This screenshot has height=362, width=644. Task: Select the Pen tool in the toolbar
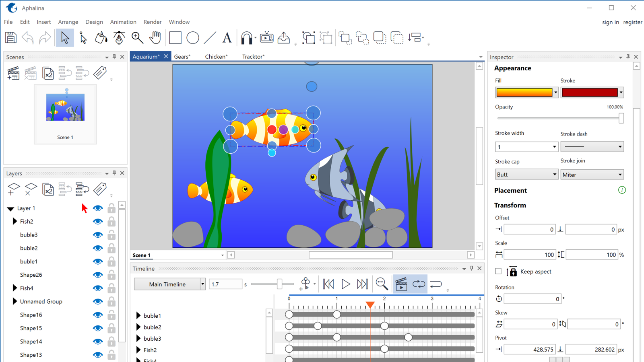119,37
